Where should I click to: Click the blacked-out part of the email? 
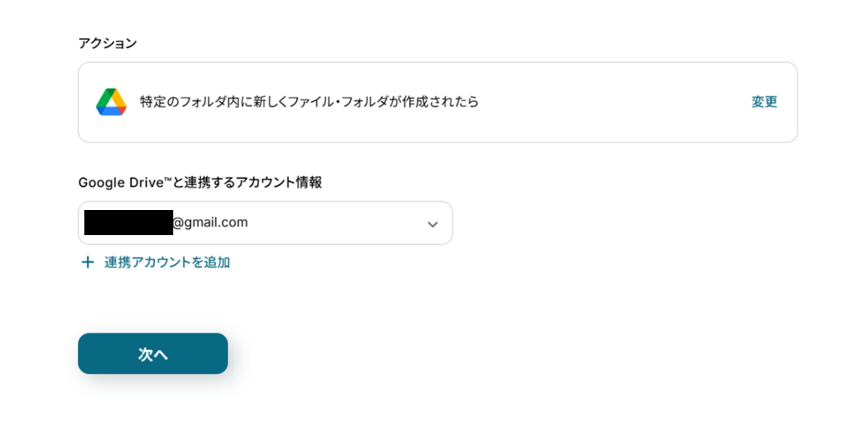tap(128, 223)
